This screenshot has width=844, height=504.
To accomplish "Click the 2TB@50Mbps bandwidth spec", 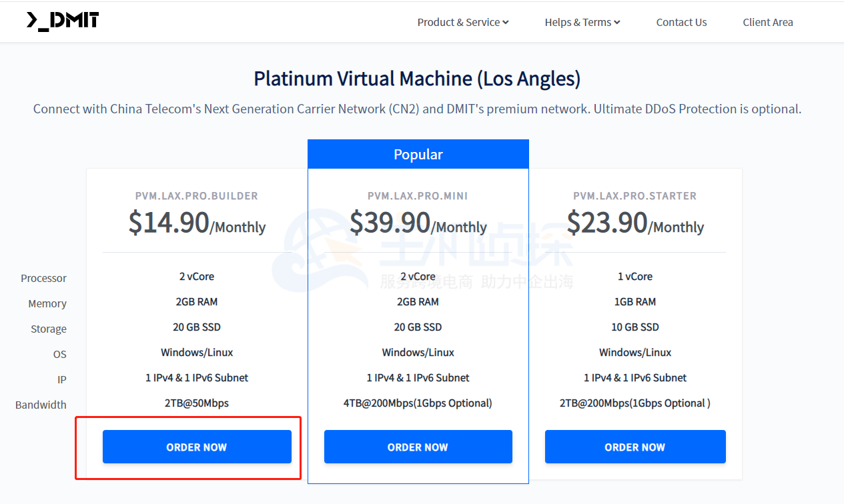I will [197, 403].
